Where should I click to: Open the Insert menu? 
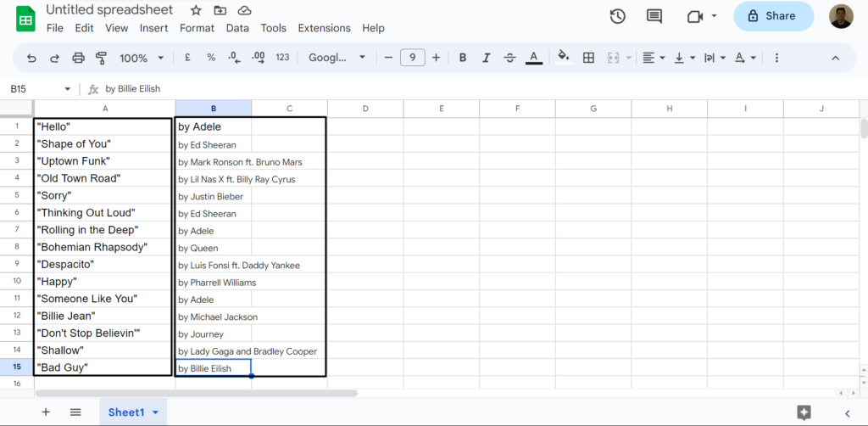[x=154, y=28]
